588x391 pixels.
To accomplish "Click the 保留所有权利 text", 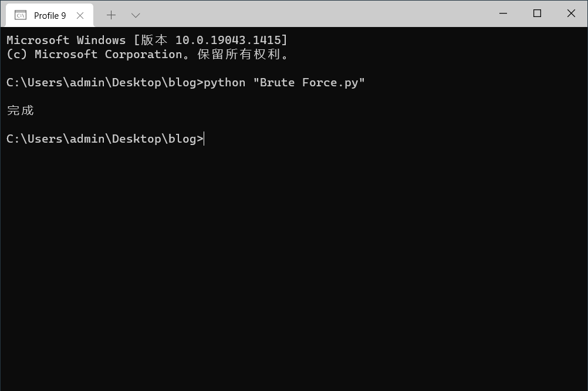I will (x=238, y=54).
